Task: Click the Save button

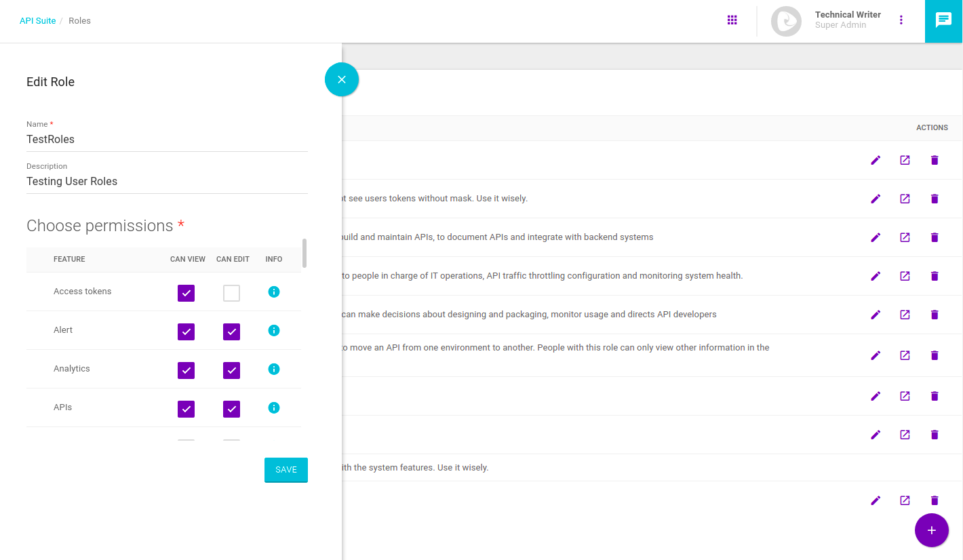Action: pyautogui.click(x=286, y=470)
